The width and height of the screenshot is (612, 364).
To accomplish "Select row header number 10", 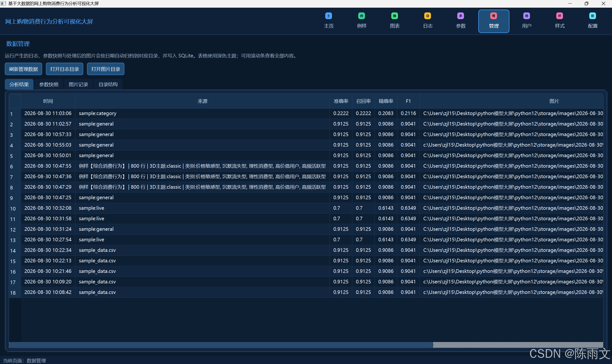I will (x=15, y=209).
